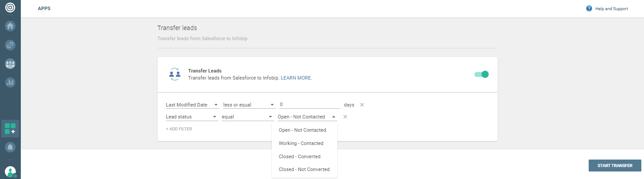This screenshot has width=644, height=179.
Task: Click the Help and Support question icon
Action: (x=589, y=8)
